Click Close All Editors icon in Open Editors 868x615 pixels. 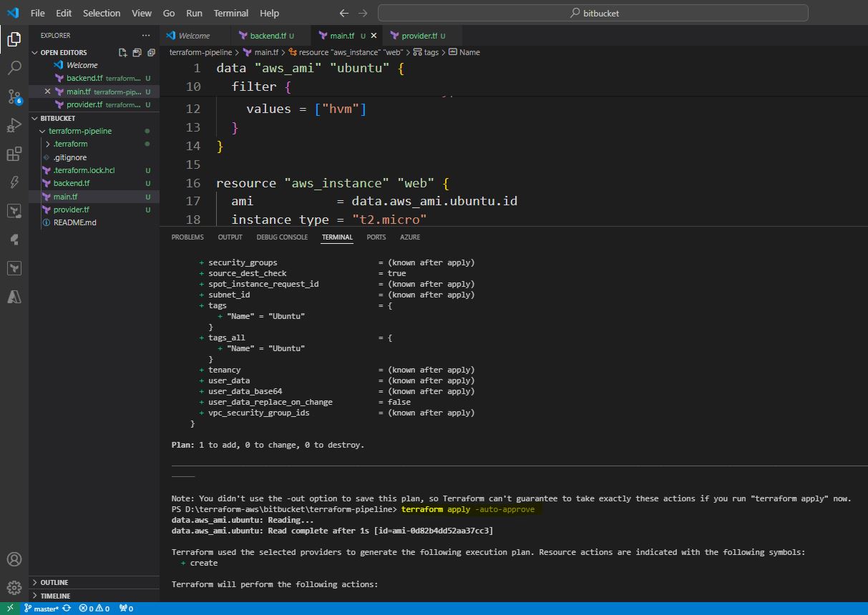150,52
